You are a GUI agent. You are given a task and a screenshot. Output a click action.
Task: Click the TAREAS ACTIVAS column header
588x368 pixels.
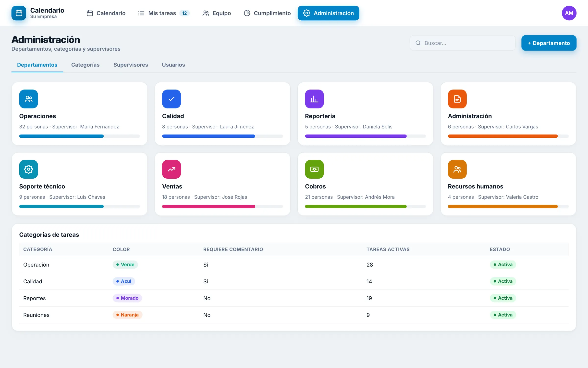388,249
